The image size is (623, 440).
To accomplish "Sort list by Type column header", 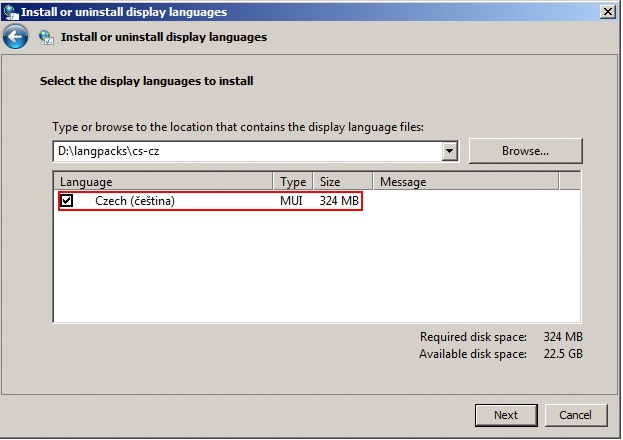I will [x=293, y=182].
